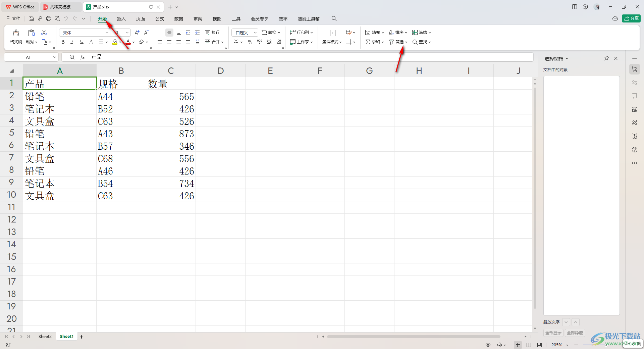Click the Format Painter (格式刷) icon
The height and width of the screenshot is (349, 644).
16,33
